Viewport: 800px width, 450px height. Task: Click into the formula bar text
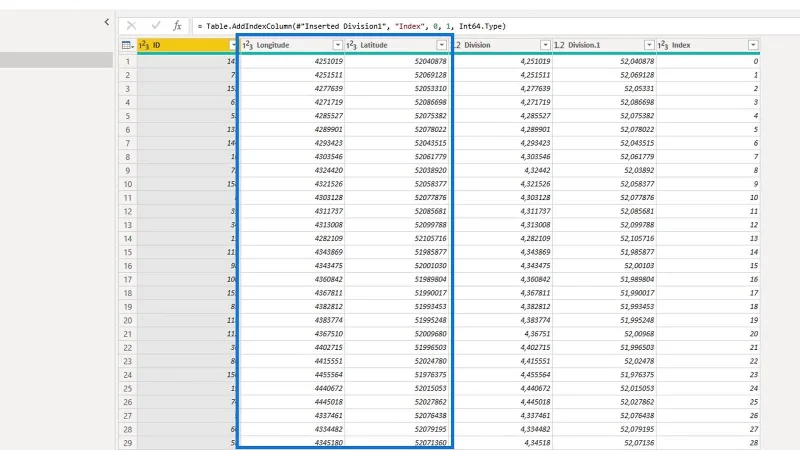[x=352, y=26]
